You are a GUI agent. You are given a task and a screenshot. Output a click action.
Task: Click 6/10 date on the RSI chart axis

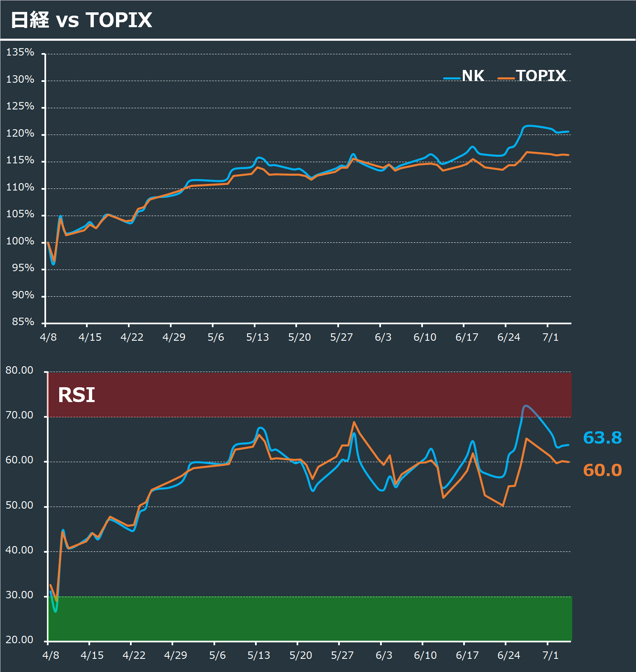[x=425, y=655]
